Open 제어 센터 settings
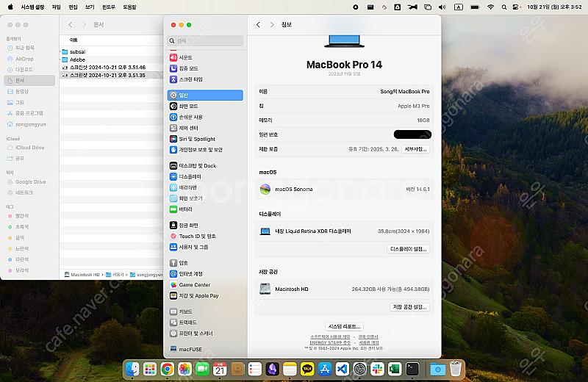 click(x=184, y=128)
